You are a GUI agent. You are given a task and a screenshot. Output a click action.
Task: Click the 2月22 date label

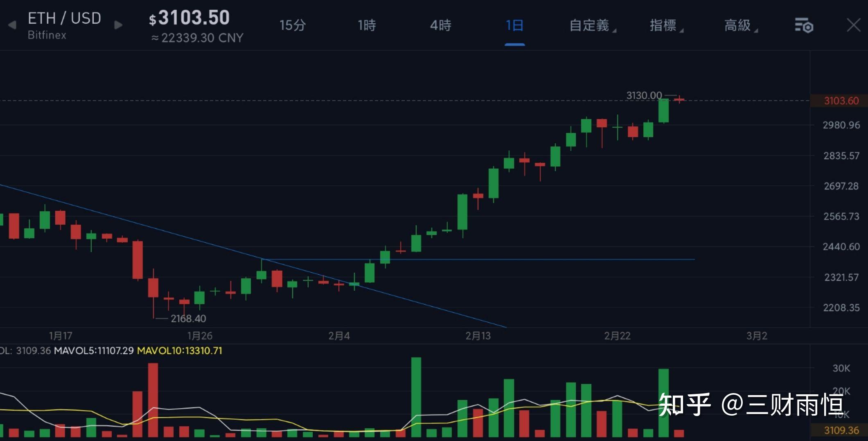tap(617, 336)
